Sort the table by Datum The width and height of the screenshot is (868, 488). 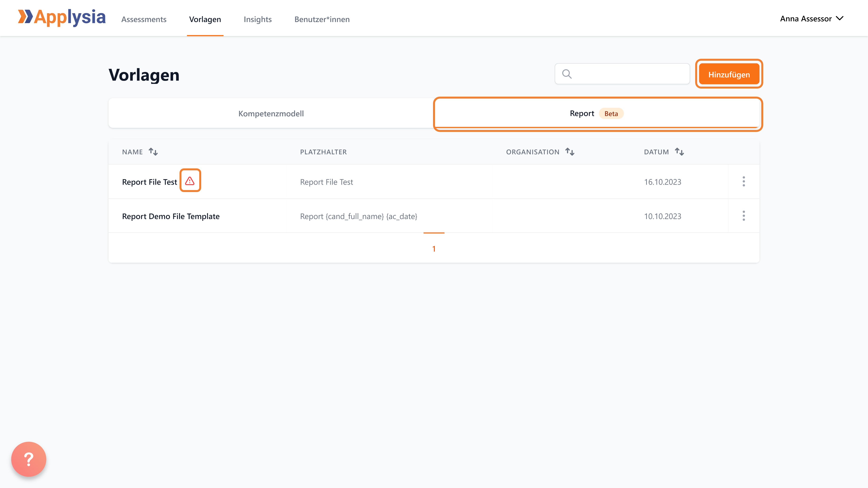679,152
